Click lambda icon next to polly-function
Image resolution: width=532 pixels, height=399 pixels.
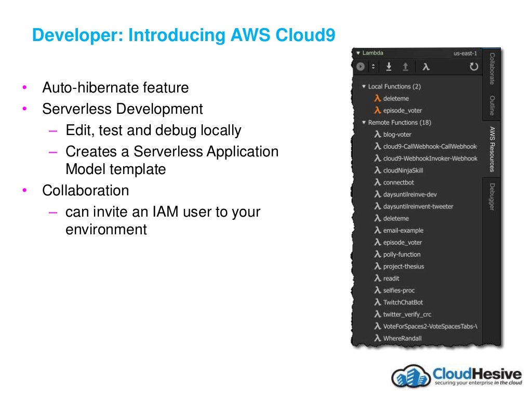coord(377,254)
